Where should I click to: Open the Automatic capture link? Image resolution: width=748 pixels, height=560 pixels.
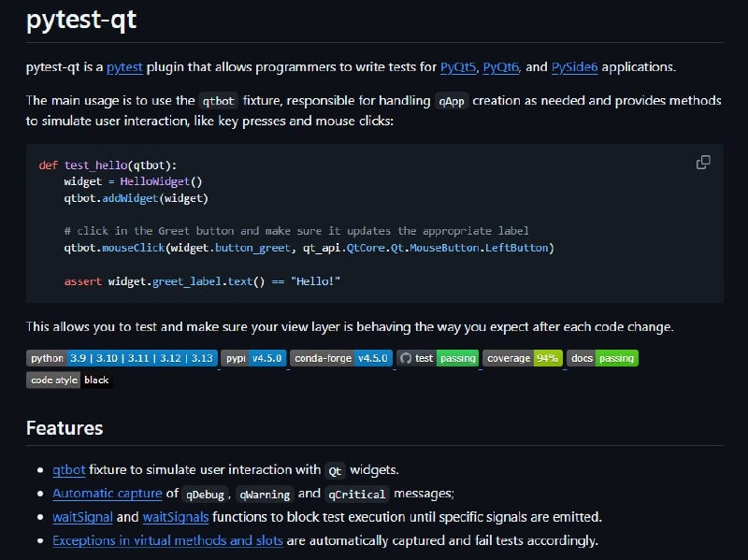[x=108, y=494]
